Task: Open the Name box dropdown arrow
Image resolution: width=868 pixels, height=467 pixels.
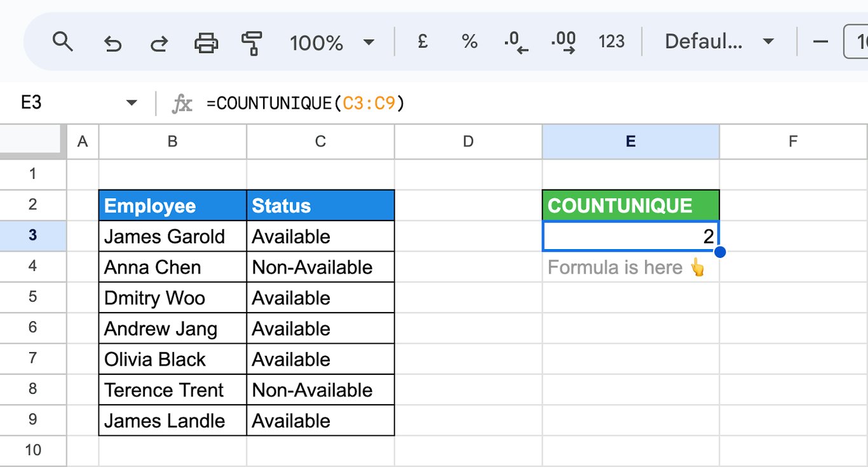Action: coord(132,103)
